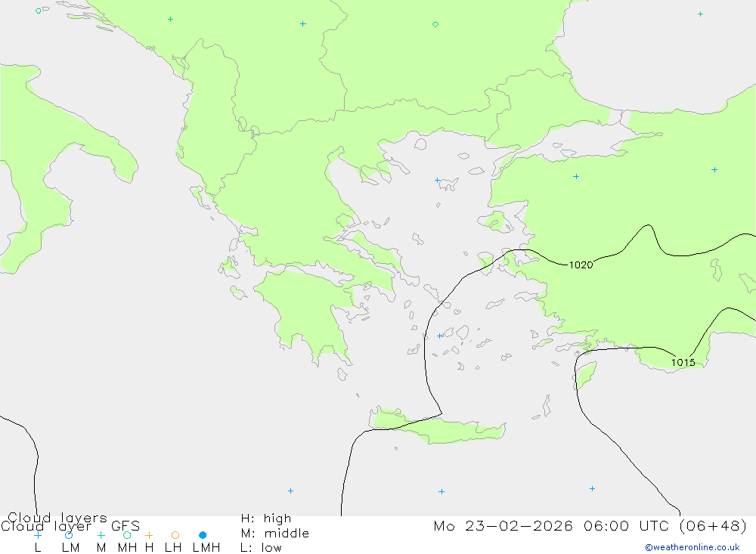Click the blue circle LM legend symbol
This screenshot has width=756, height=554.
[x=69, y=535]
